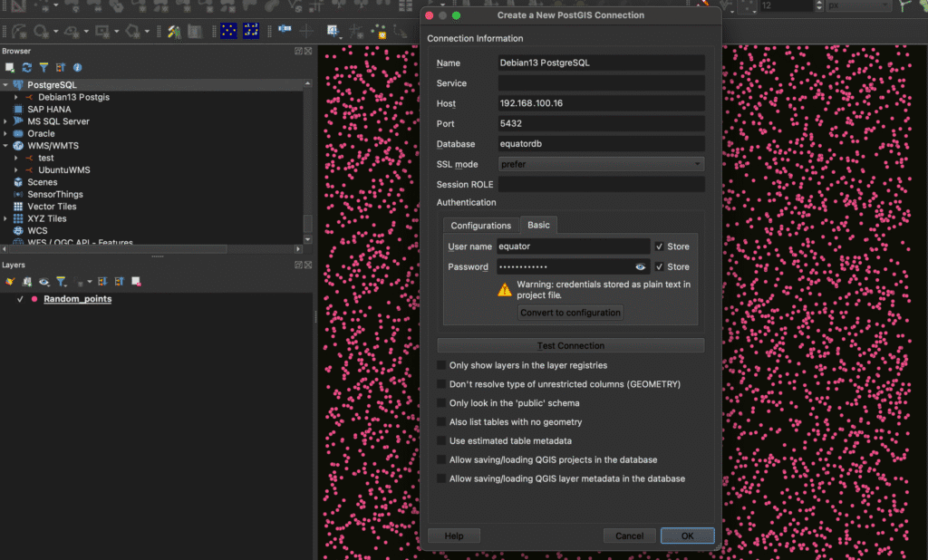Enable Only look in the 'public' schema
This screenshot has height=560, width=928.
pyautogui.click(x=442, y=403)
